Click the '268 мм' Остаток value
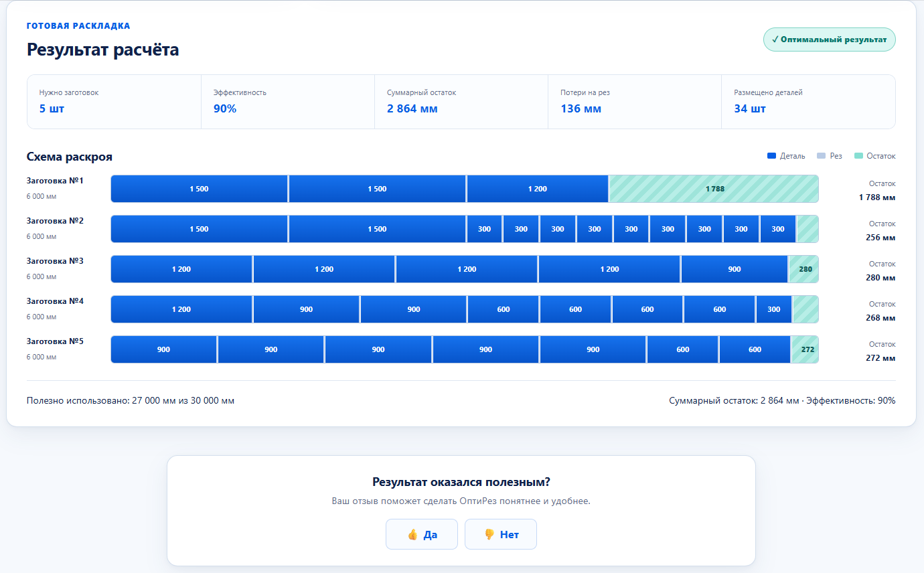Image resolution: width=924 pixels, height=573 pixels. [880, 317]
